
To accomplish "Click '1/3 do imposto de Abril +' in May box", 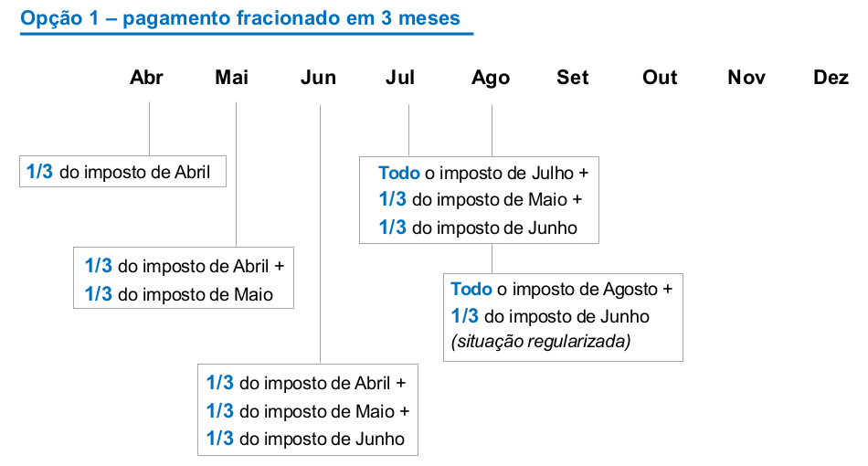I will (x=185, y=266).
